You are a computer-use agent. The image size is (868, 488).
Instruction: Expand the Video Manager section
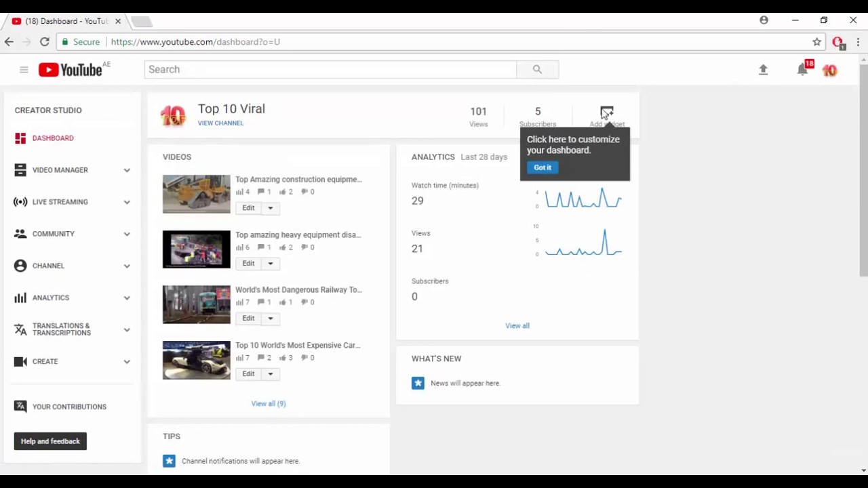coord(127,170)
